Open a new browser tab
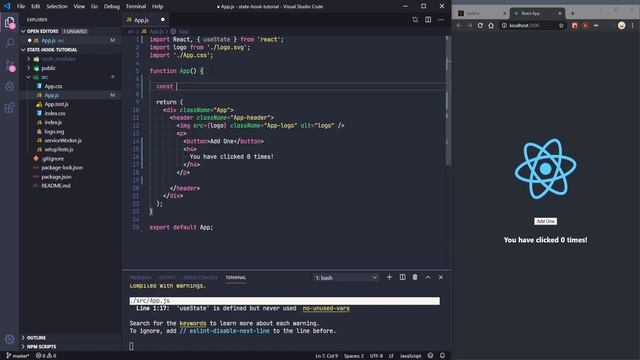Viewport: 640px width, 360px height. click(572, 13)
